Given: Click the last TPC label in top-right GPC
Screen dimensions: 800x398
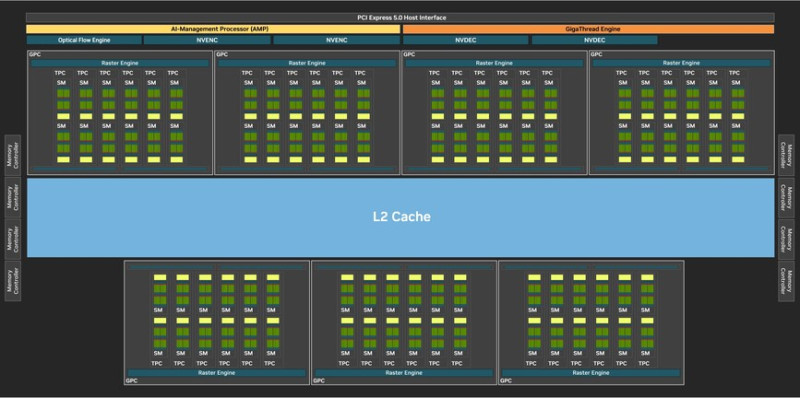Looking at the screenshot, I should (x=735, y=73).
